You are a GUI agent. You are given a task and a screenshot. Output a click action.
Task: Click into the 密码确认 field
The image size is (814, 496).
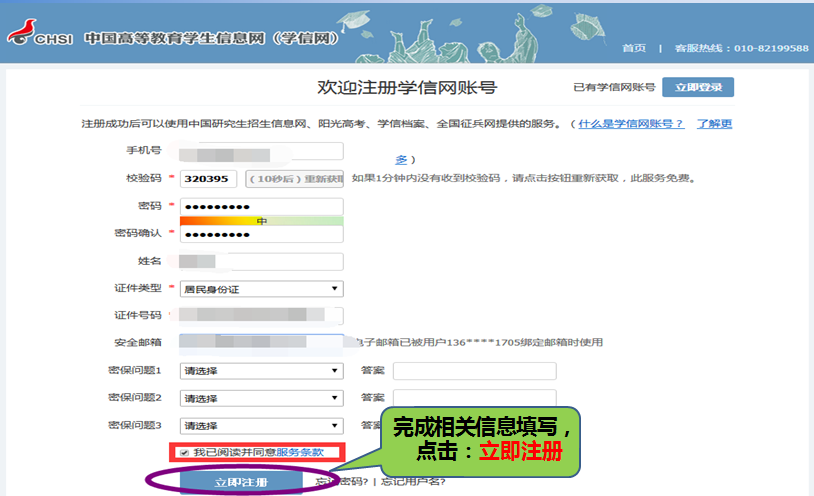point(260,234)
